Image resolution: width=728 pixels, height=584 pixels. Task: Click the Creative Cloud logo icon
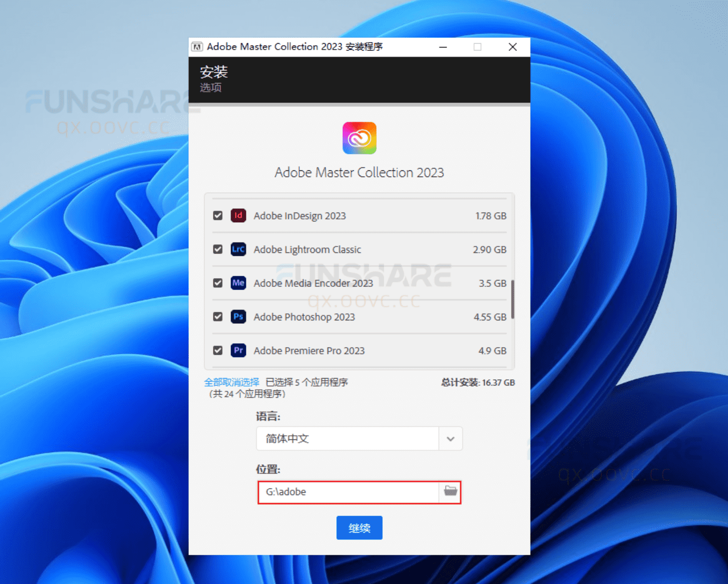pos(359,138)
